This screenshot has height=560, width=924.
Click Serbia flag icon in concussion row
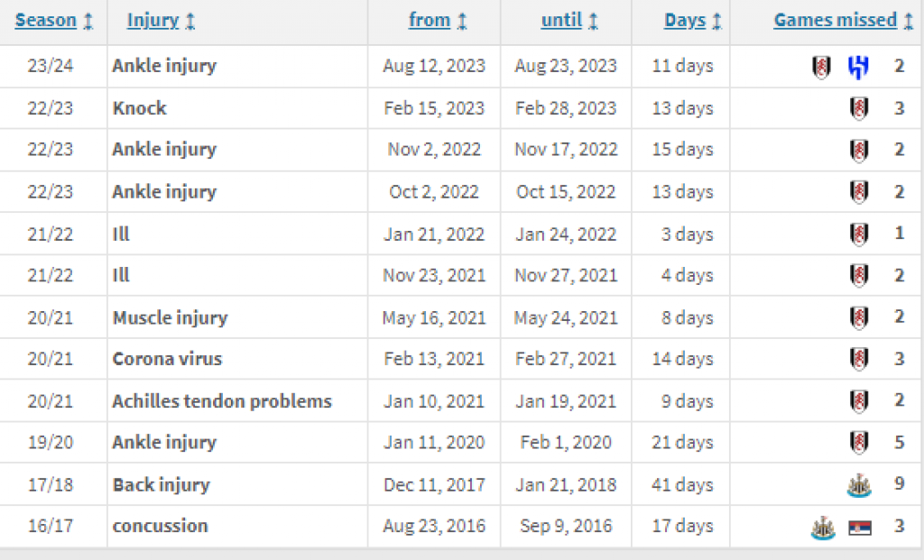click(x=860, y=528)
